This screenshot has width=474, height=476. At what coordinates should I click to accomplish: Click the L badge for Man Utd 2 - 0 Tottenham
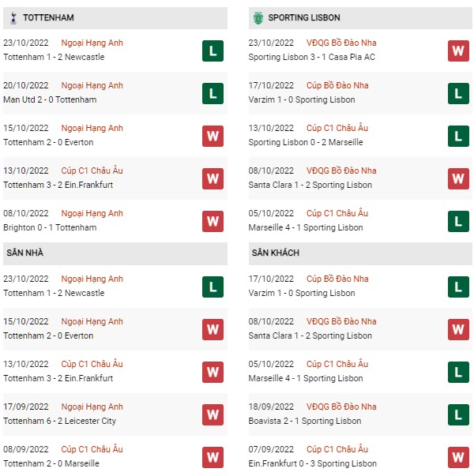[213, 93]
